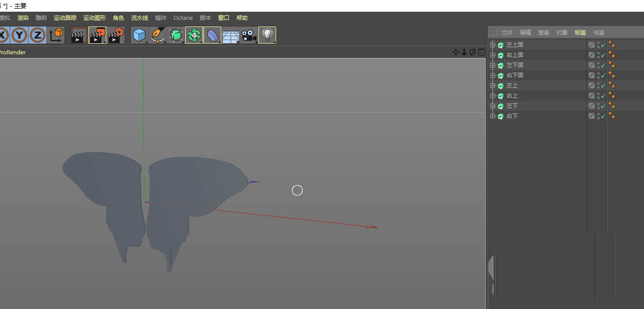
Task: Open the cloner array generator icon
Action: tap(194, 35)
